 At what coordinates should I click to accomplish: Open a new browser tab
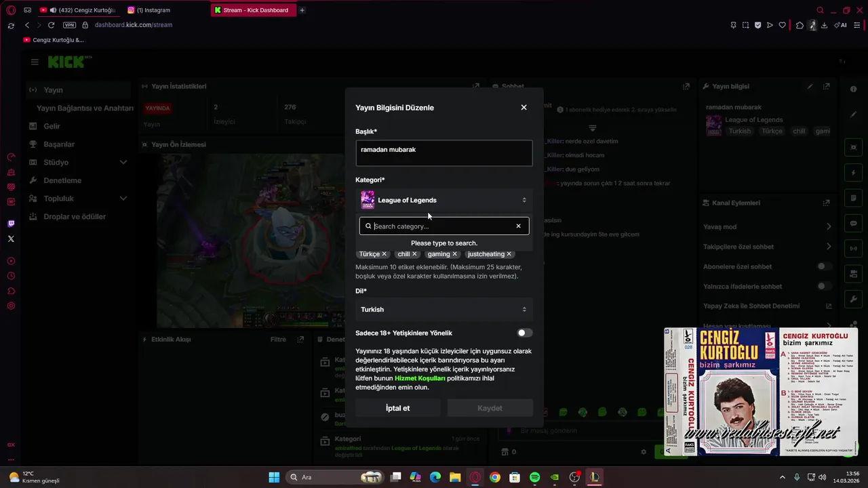coord(302,10)
